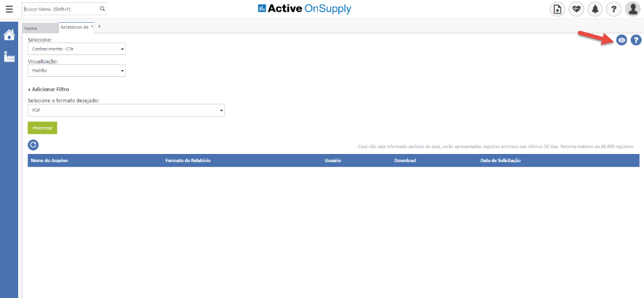
Task: Click + Adicionar Filtro
Action: tap(49, 89)
